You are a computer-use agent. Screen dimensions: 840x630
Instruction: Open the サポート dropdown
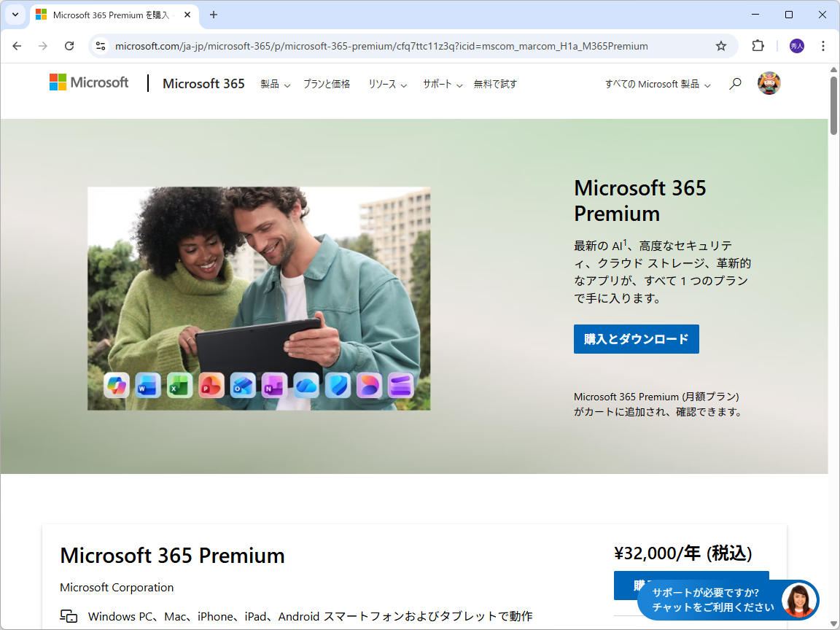441,84
